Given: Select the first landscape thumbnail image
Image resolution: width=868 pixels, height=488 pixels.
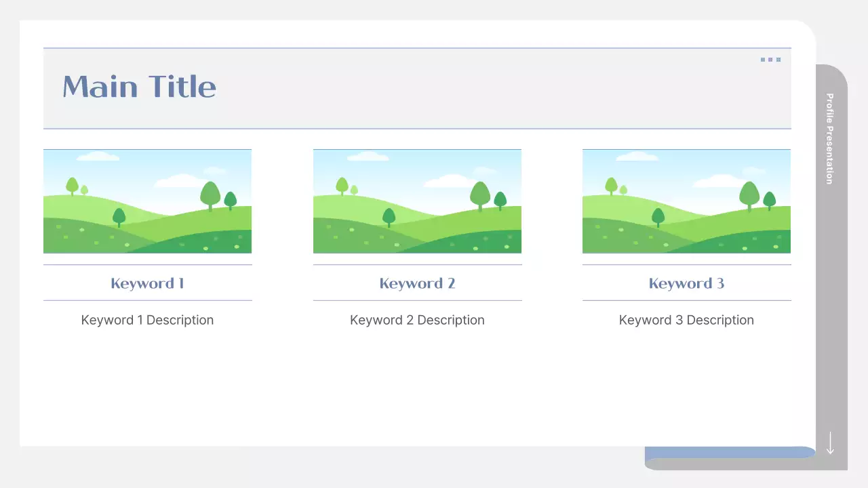Looking at the screenshot, I should point(147,201).
